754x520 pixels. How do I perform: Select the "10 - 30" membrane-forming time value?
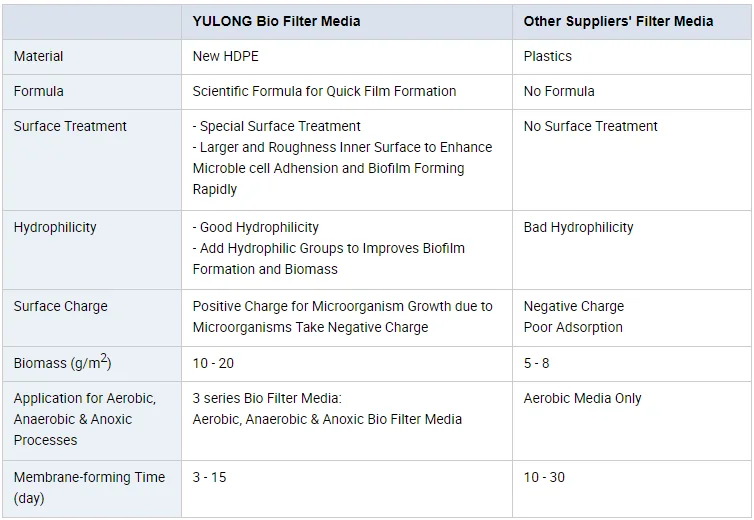pos(544,477)
